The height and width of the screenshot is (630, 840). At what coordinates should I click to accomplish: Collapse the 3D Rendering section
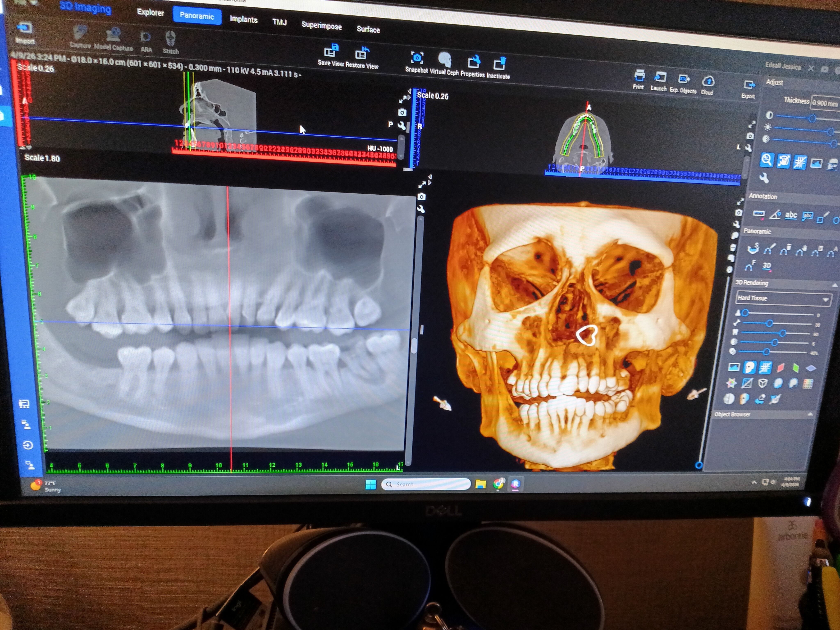pos(834,285)
